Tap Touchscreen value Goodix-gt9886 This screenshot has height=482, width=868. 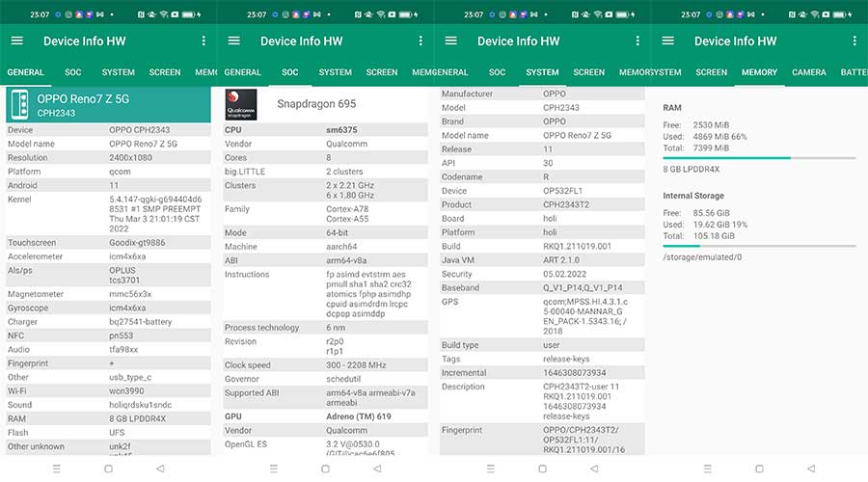pos(137,242)
